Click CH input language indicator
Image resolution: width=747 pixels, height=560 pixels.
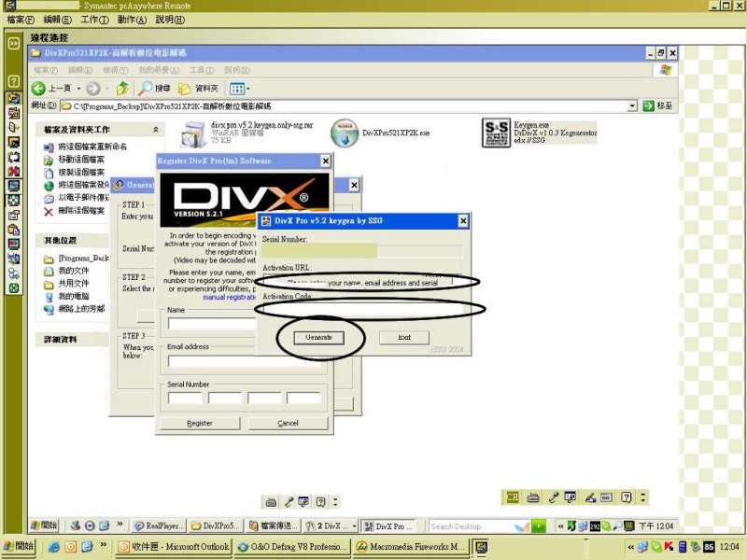[x=513, y=497]
